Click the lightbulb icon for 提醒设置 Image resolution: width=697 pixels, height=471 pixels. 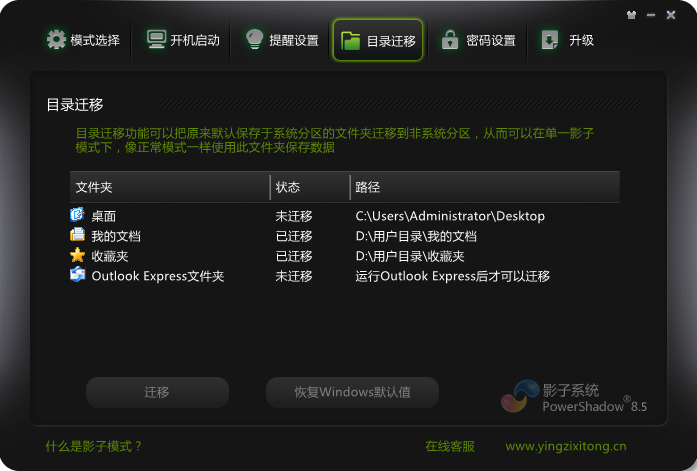coord(254,40)
